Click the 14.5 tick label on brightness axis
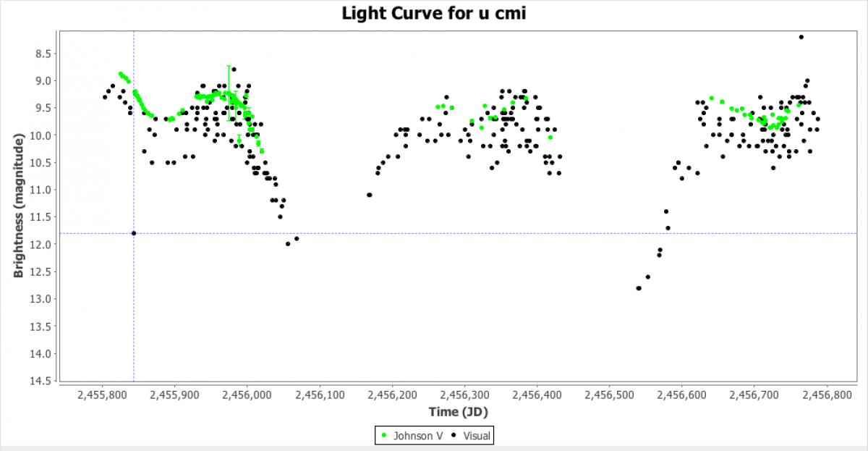The image size is (868, 451). pos(42,381)
